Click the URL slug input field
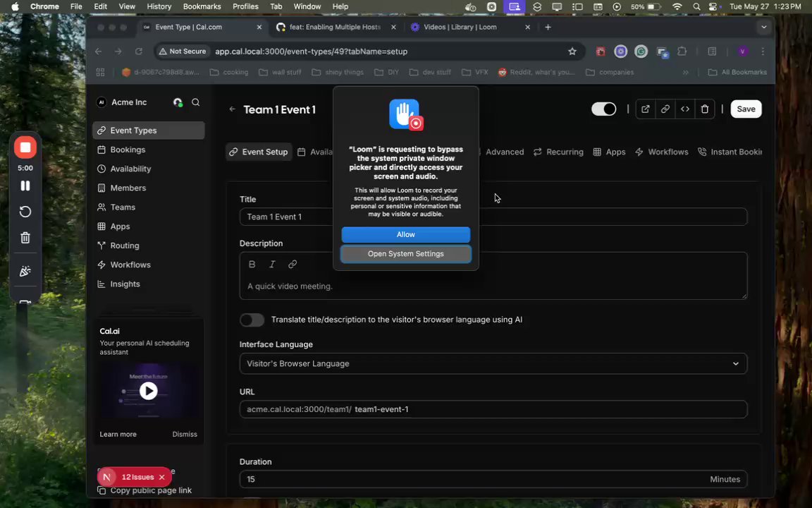Viewport: 812px width, 508px height. [549, 409]
